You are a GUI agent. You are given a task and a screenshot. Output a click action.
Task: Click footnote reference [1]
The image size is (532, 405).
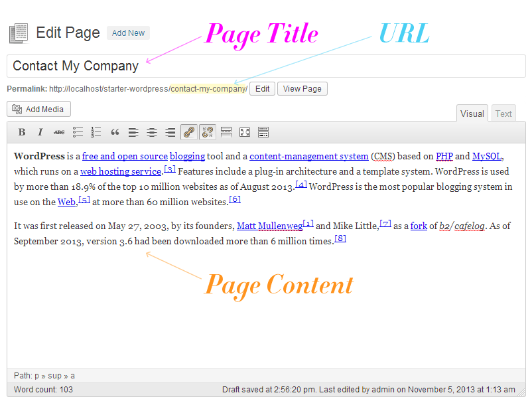(x=308, y=223)
